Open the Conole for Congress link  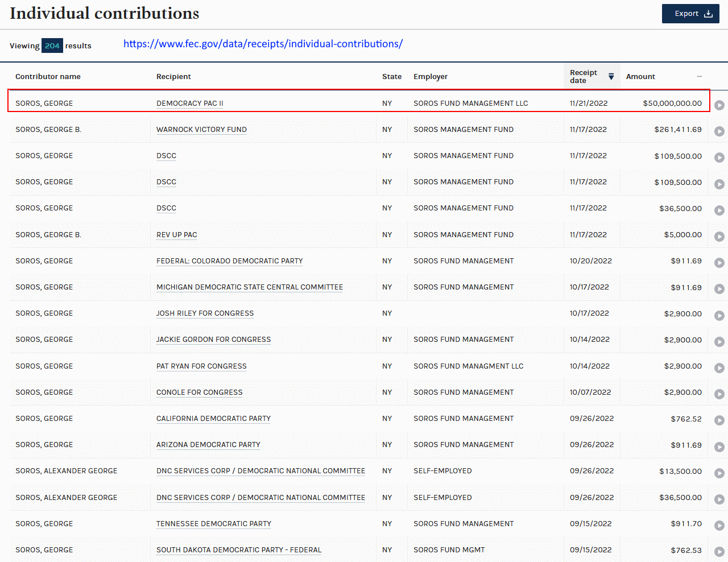(x=199, y=392)
